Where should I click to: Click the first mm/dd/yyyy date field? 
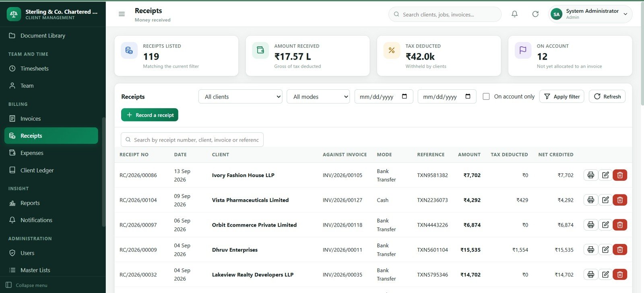coord(384,97)
